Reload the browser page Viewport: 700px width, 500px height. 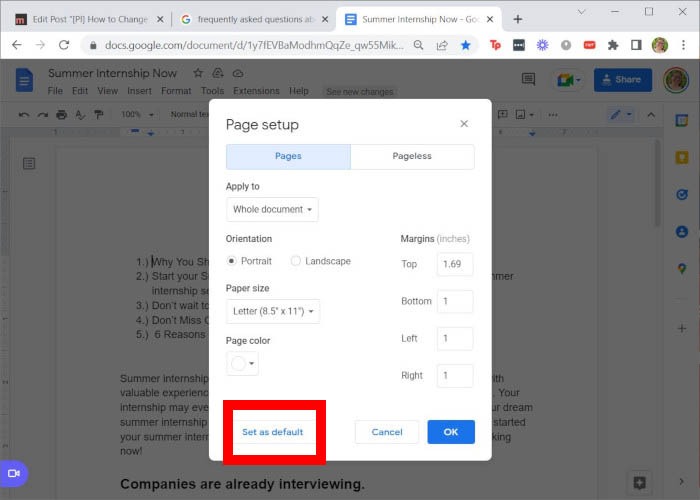coord(64,45)
